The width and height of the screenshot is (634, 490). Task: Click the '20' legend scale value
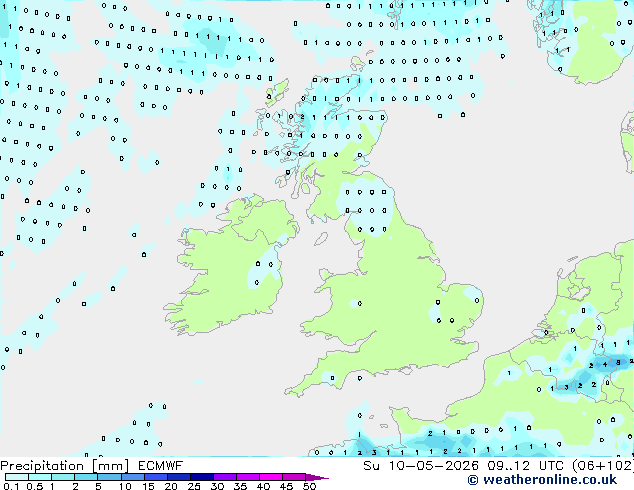coord(171,486)
